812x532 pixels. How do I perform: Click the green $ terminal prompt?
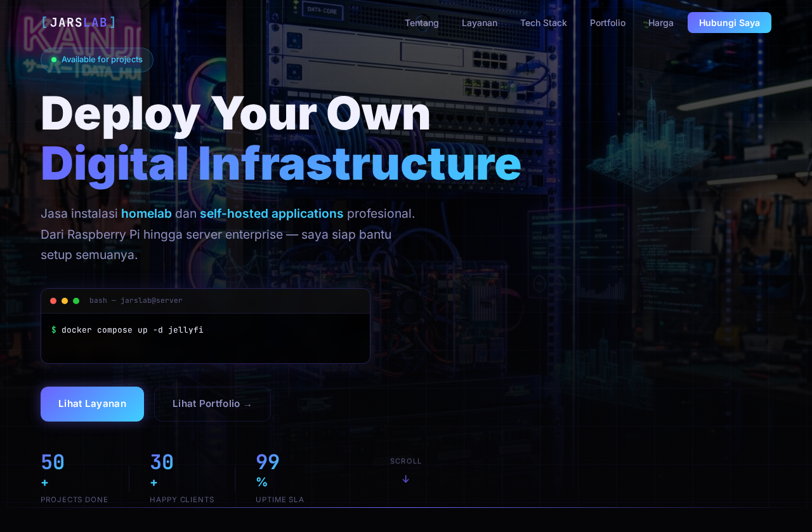click(54, 330)
